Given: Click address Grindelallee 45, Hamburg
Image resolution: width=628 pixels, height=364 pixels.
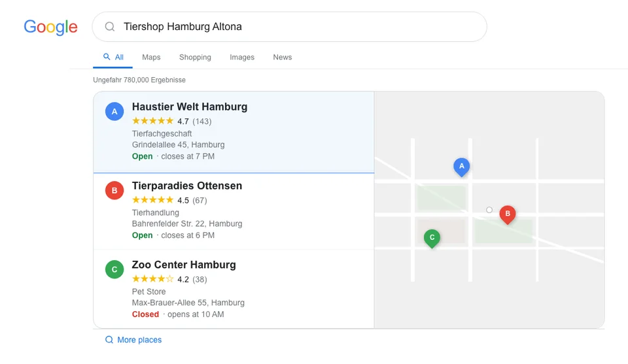Looking at the screenshot, I should 178,145.
